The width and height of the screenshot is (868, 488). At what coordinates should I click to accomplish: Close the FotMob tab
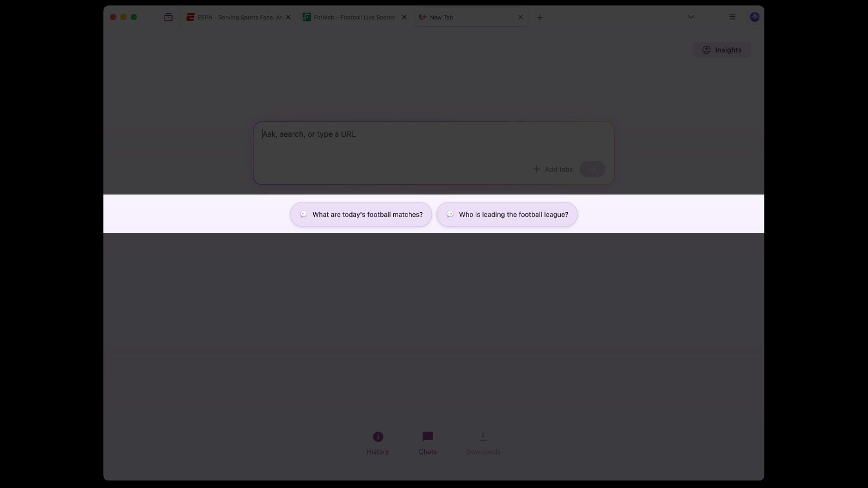(x=404, y=17)
